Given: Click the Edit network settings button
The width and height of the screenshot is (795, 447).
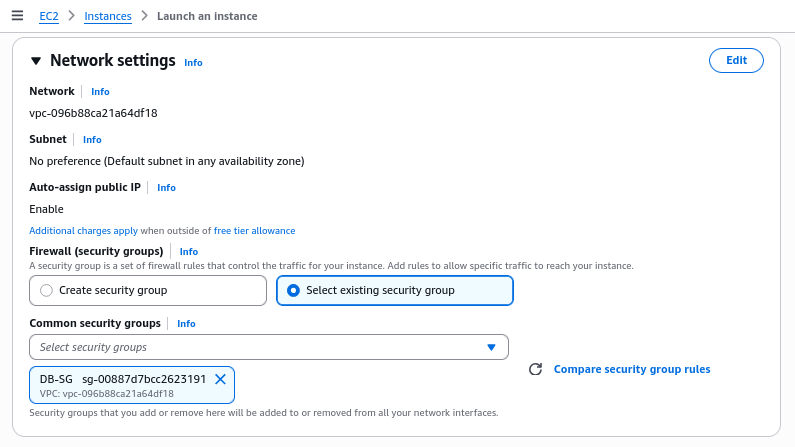Looking at the screenshot, I should coord(736,60).
